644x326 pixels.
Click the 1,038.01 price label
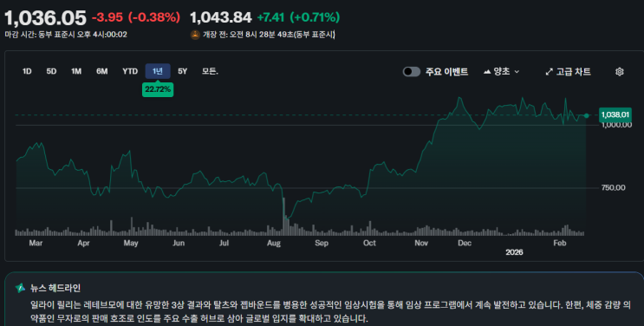(615, 114)
